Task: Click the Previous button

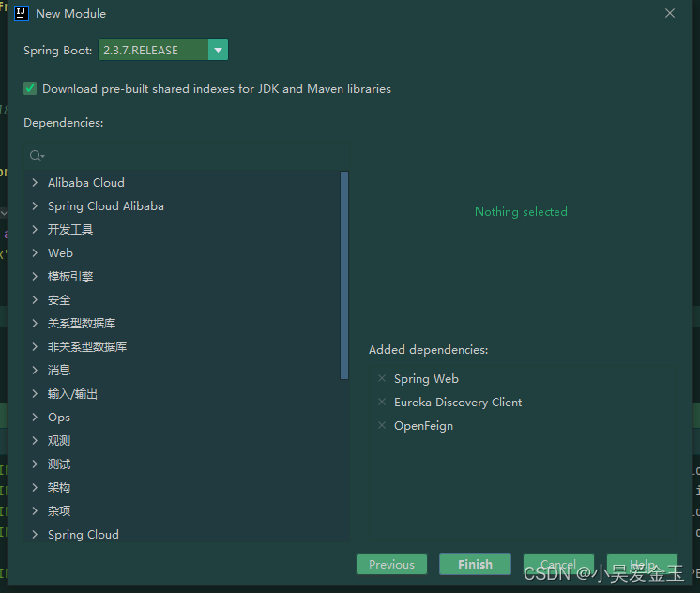Action: coord(391,564)
